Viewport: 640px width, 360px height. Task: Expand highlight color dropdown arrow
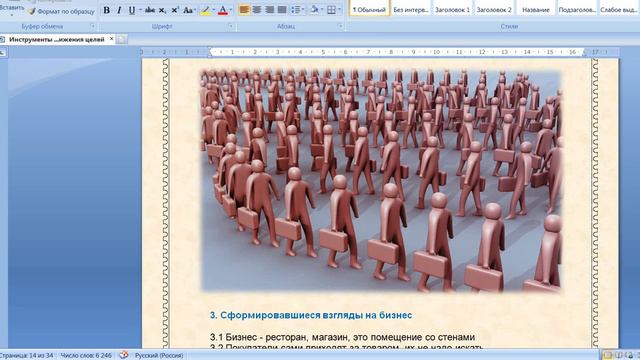pos(214,10)
